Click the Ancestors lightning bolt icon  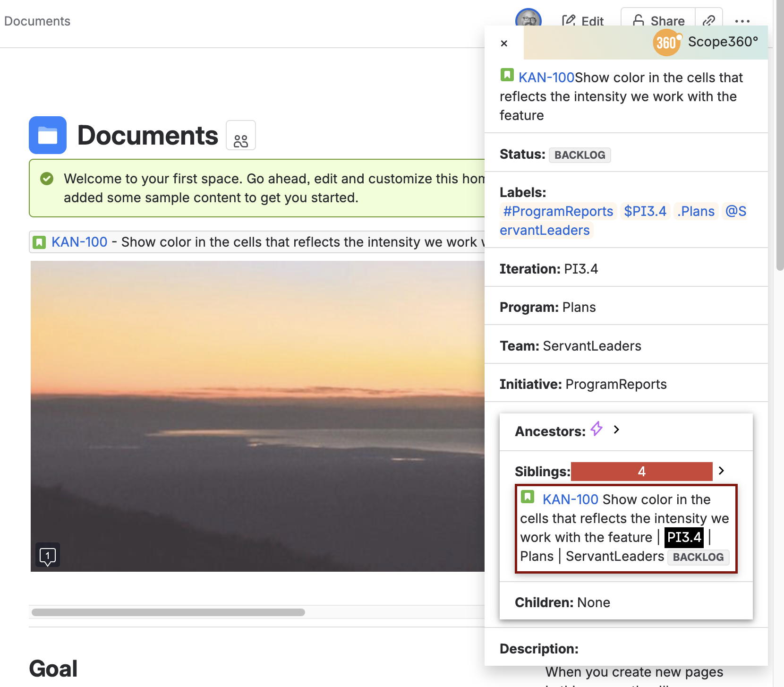pos(597,429)
